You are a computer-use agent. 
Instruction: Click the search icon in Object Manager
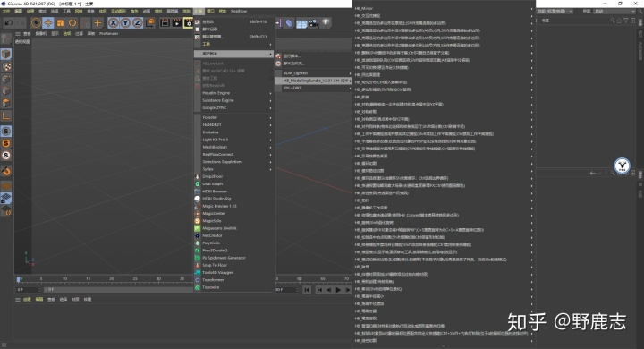pos(613,21)
